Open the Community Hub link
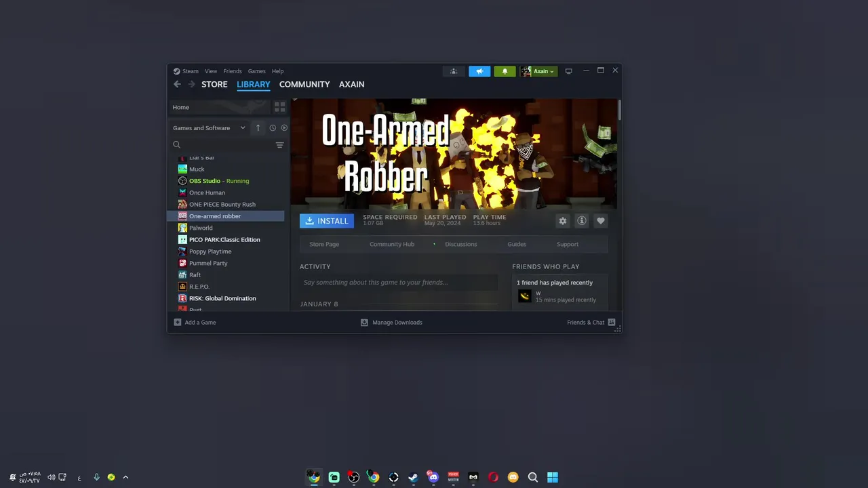This screenshot has height=488, width=868. [392, 244]
